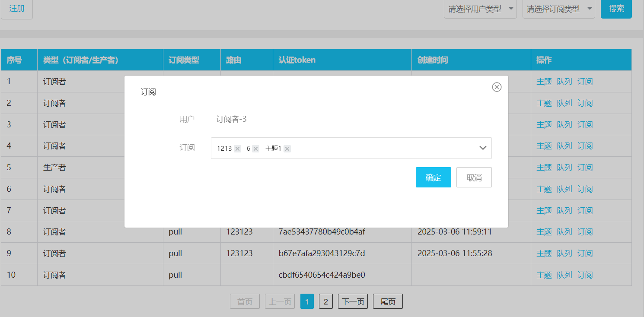Remove the 6 tag from subscriptions
Viewport: 644px width, 317px height.
255,149
